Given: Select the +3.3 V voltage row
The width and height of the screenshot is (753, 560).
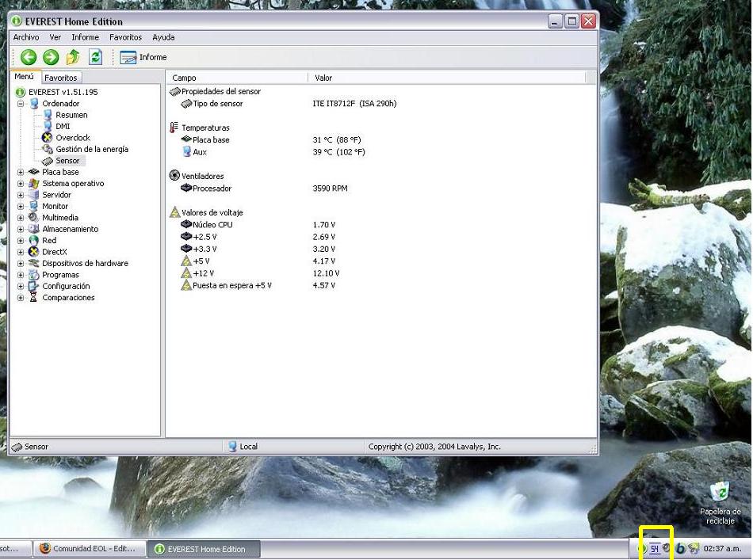Looking at the screenshot, I should coord(381,249).
